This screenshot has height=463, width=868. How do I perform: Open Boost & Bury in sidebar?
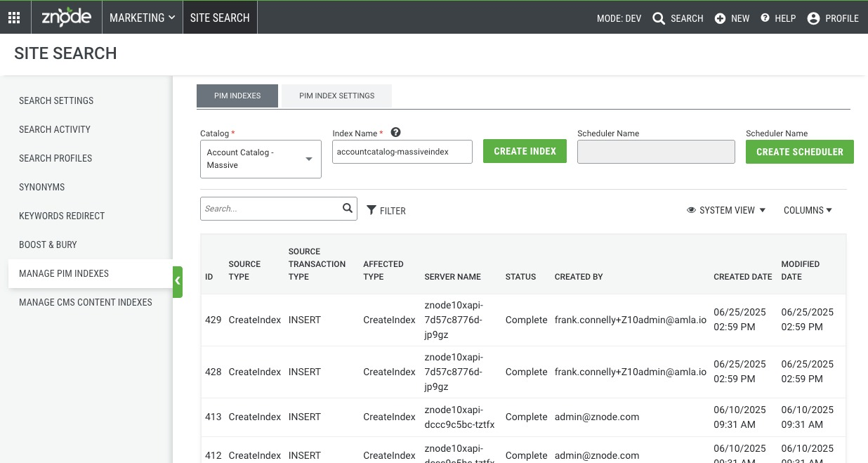[48, 244]
